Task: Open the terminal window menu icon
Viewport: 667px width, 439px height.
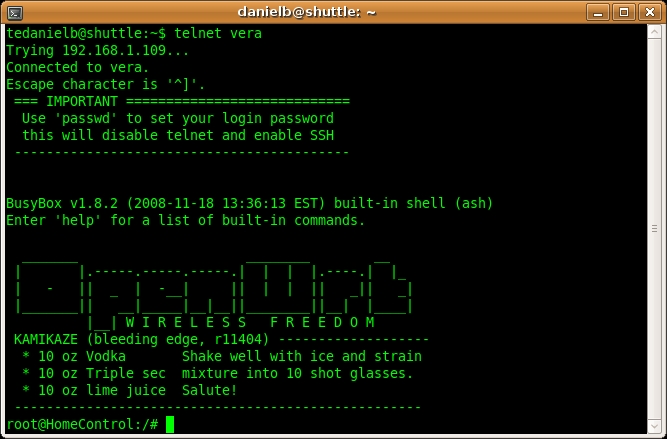Action: point(15,12)
